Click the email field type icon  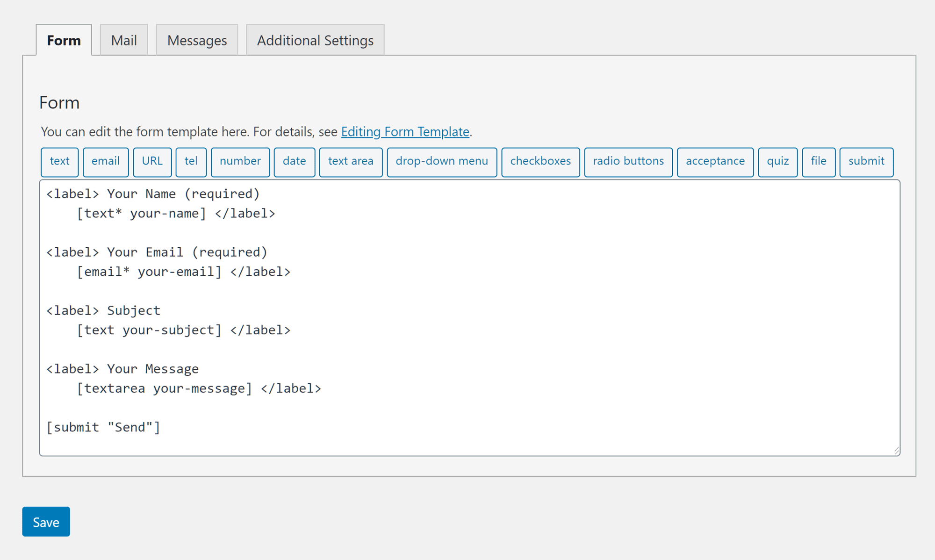pyautogui.click(x=105, y=161)
